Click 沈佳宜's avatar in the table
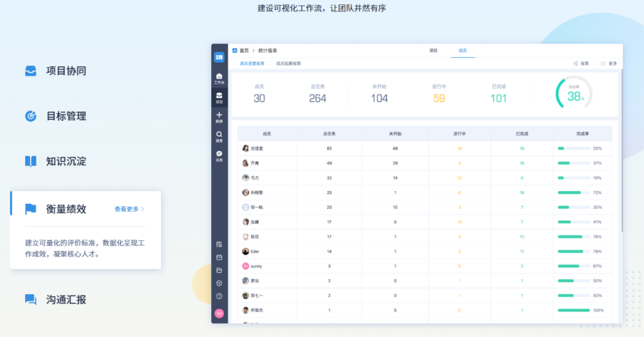 tap(246, 148)
